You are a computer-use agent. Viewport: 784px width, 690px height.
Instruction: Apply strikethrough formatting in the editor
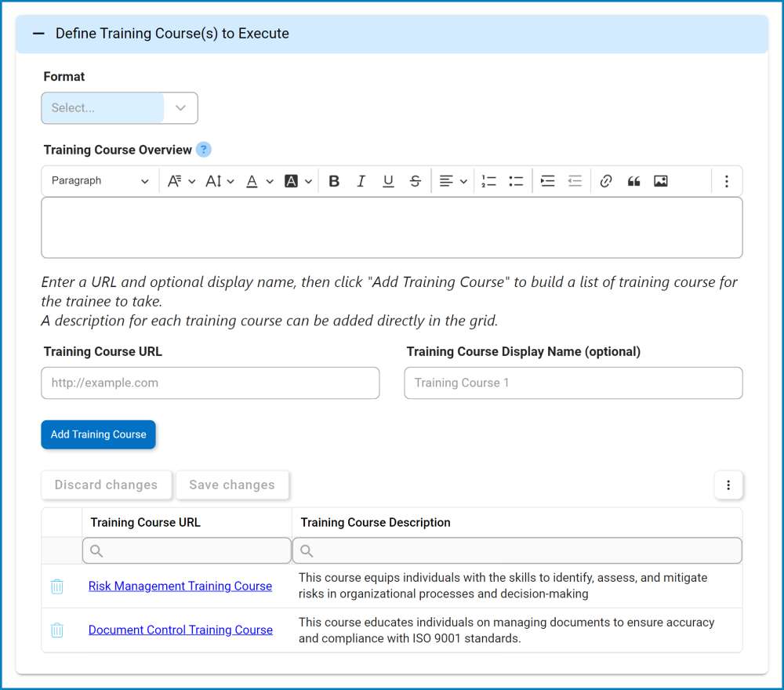415,180
